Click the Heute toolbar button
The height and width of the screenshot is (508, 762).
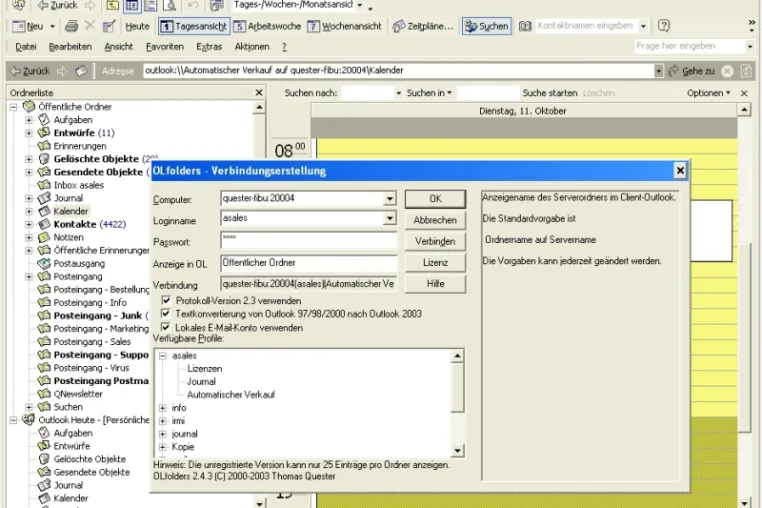pyautogui.click(x=137, y=26)
